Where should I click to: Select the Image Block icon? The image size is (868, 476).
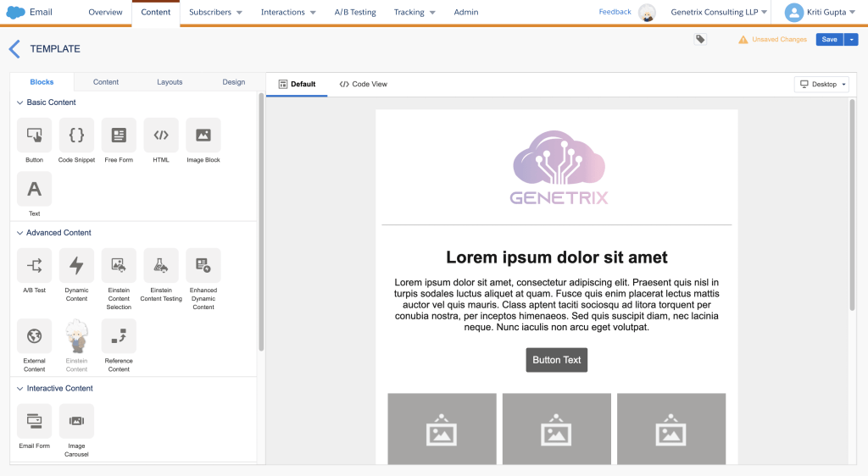point(203,135)
